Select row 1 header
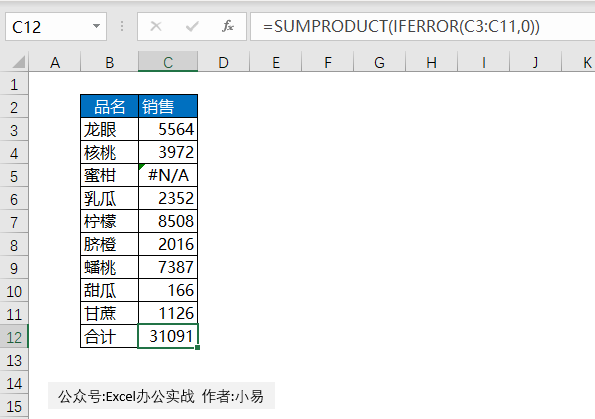The height and width of the screenshot is (419, 595). point(14,84)
